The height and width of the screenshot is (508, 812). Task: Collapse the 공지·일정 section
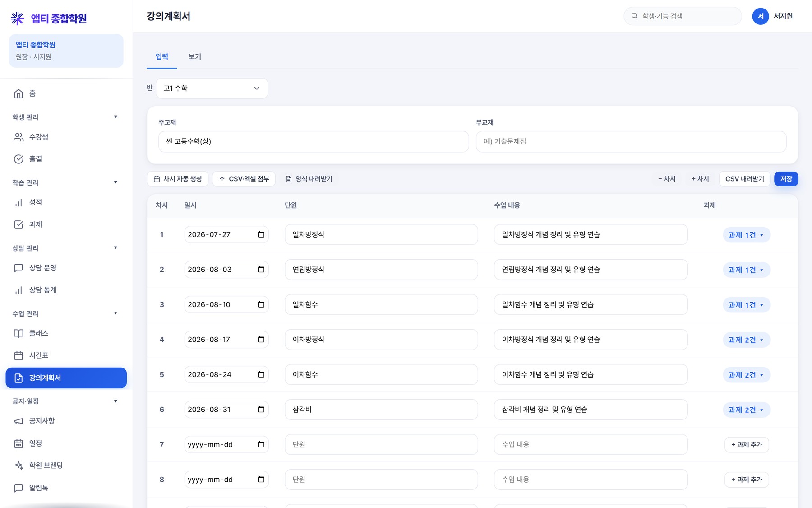[x=115, y=401]
